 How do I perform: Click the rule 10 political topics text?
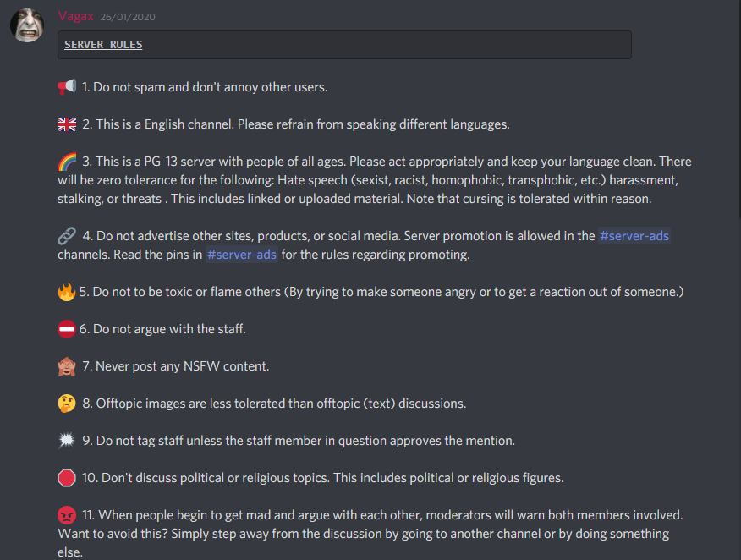323,478
